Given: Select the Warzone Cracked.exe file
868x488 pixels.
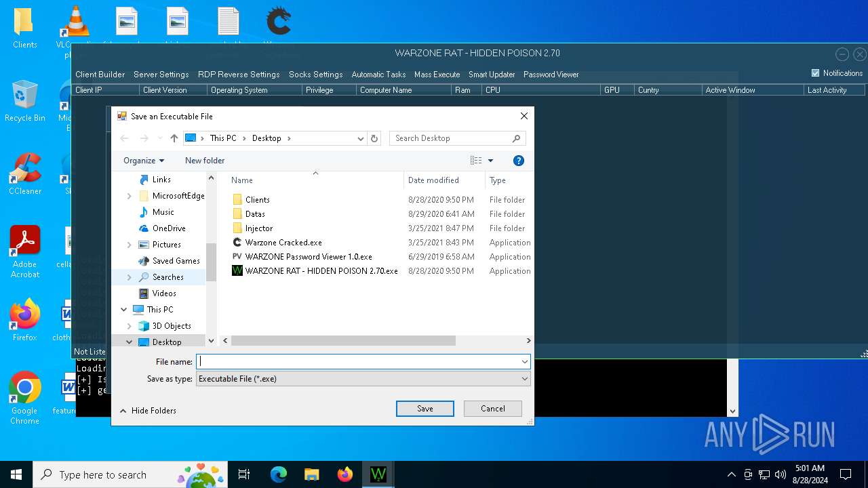Looking at the screenshot, I should tap(283, 243).
